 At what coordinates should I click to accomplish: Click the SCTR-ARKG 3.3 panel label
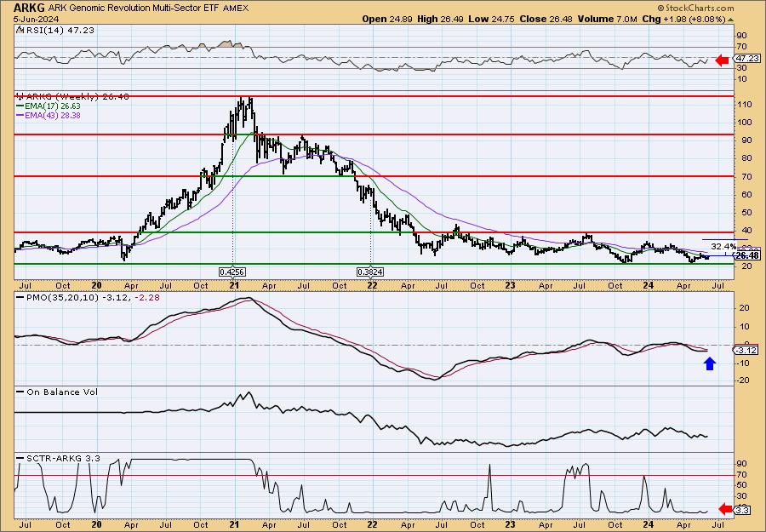[62, 458]
